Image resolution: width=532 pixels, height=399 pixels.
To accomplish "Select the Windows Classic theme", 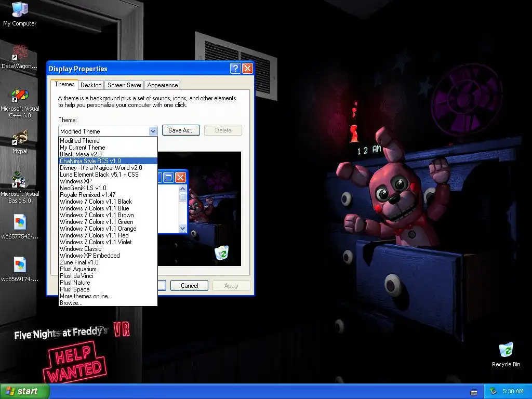I will [108, 249].
